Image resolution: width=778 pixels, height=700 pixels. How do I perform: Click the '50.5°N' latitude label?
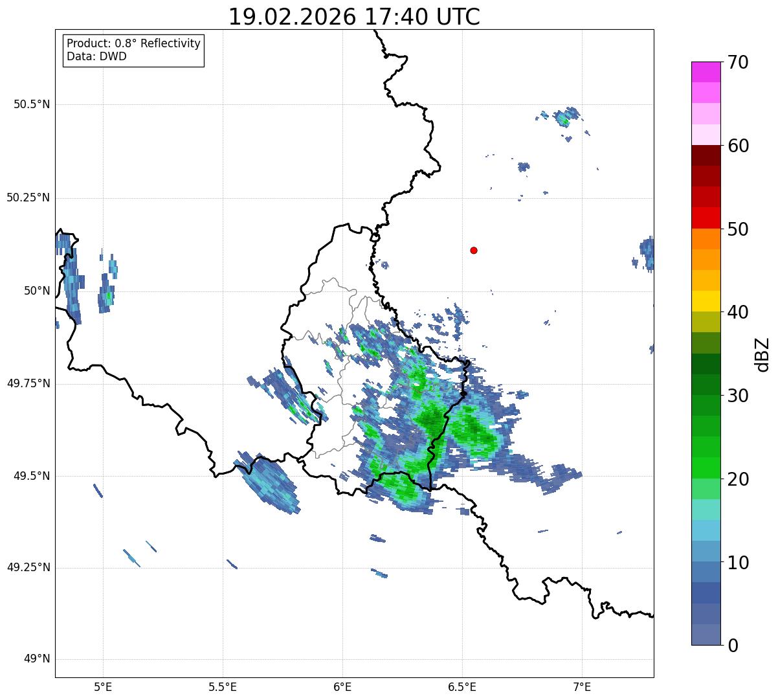tap(32, 104)
